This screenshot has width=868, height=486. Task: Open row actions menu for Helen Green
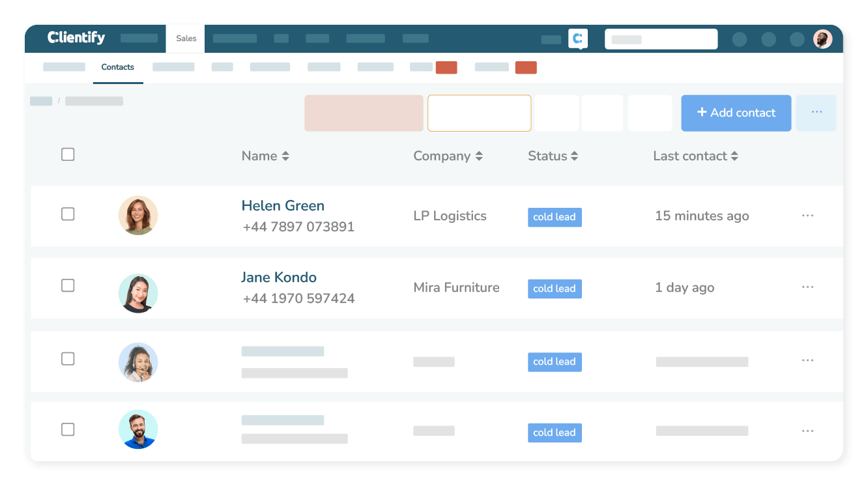[807, 215]
